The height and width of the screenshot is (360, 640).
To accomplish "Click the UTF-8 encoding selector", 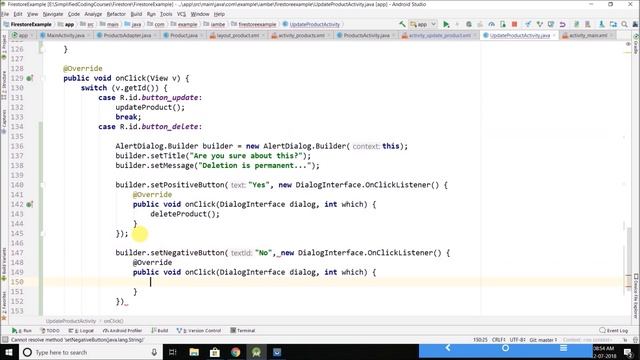I will coord(517,340).
